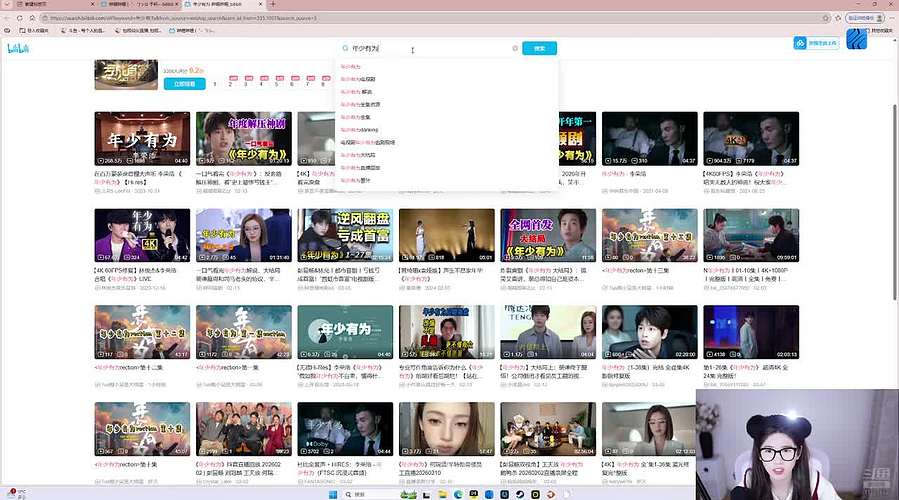The height and width of the screenshot is (500, 899).
Task: Click the magnifier icon inside the bilibili search box
Action: click(x=345, y=48)
